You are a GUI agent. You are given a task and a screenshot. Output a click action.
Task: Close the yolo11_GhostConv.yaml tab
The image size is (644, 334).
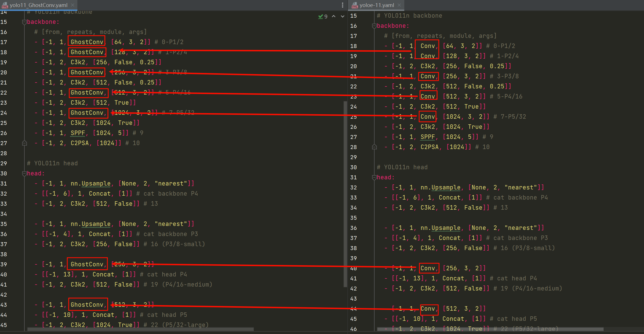click(73, 5)
